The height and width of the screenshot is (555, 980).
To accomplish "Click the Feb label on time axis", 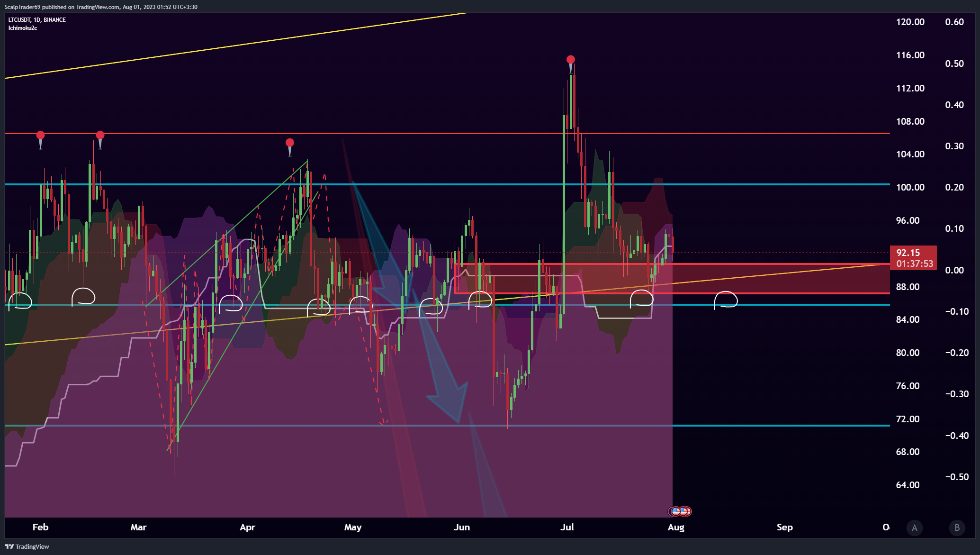I will click(40, 527).
